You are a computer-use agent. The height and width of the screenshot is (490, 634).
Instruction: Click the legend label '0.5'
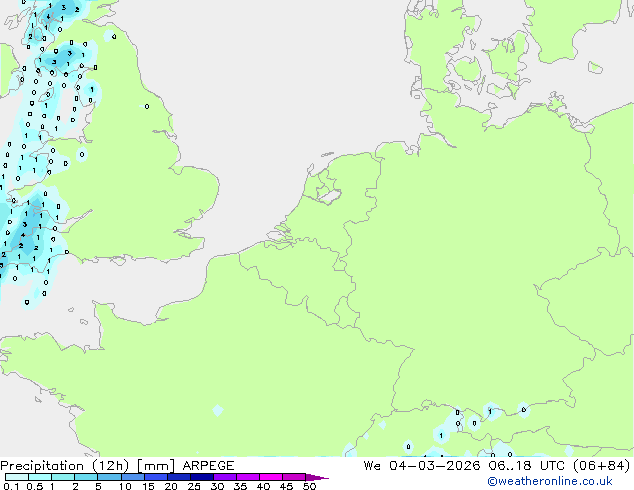(x=35, y=486)
